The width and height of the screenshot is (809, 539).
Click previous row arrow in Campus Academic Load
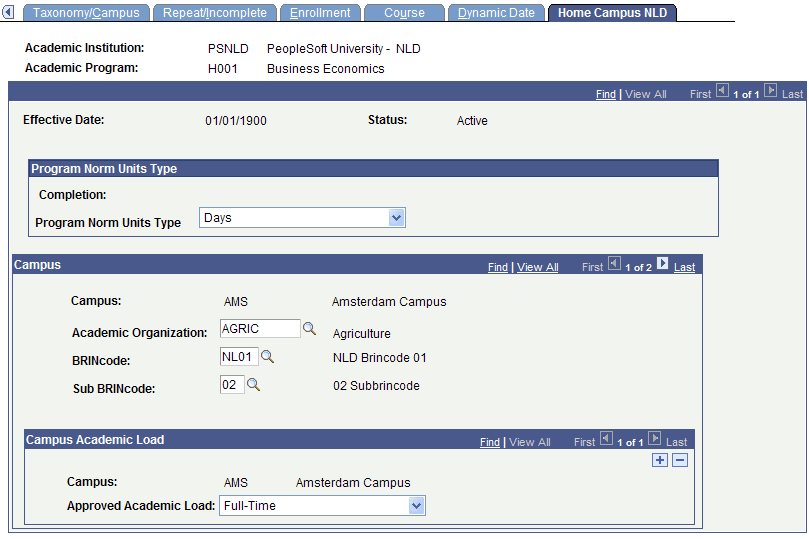point(606,438)
